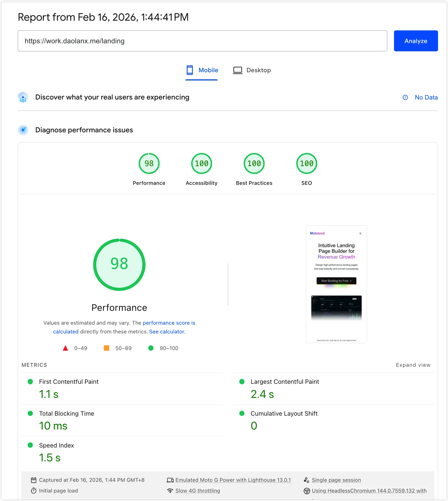Click the URL input field
The width and height of the screenshot is (448, 501).
pos(202,41)
